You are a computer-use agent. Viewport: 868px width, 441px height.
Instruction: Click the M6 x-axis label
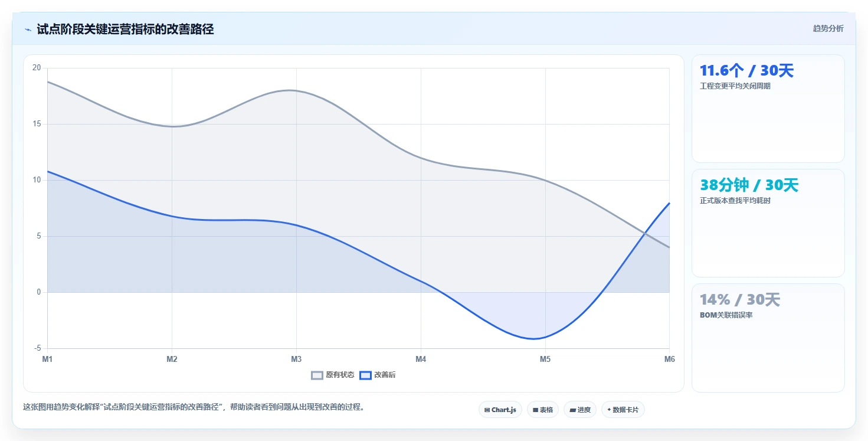pos(670,359)
